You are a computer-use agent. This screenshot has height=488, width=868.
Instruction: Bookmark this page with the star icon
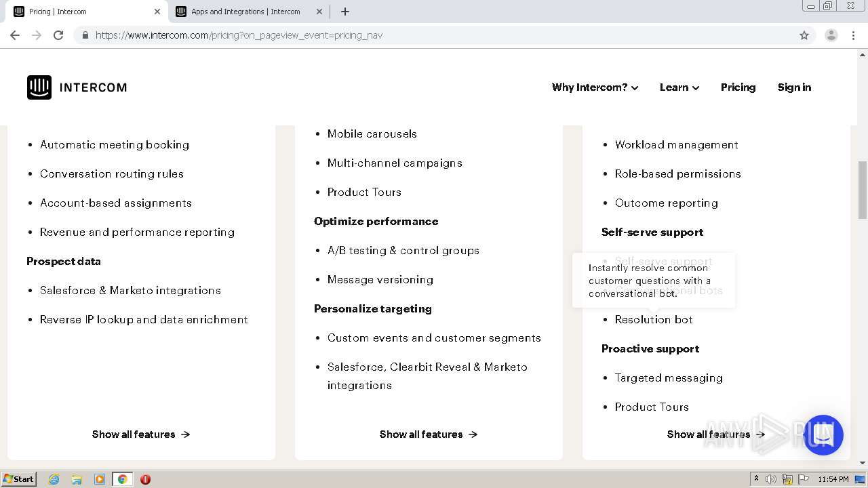804,35
